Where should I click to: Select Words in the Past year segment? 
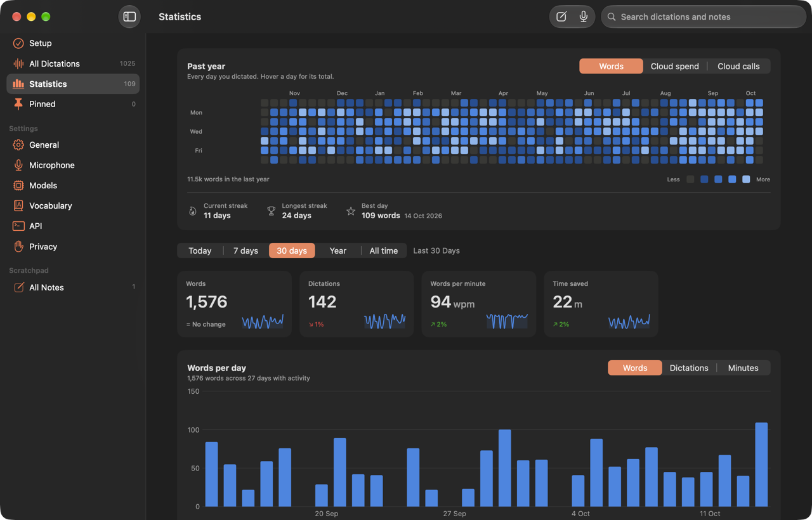point(611,66)
